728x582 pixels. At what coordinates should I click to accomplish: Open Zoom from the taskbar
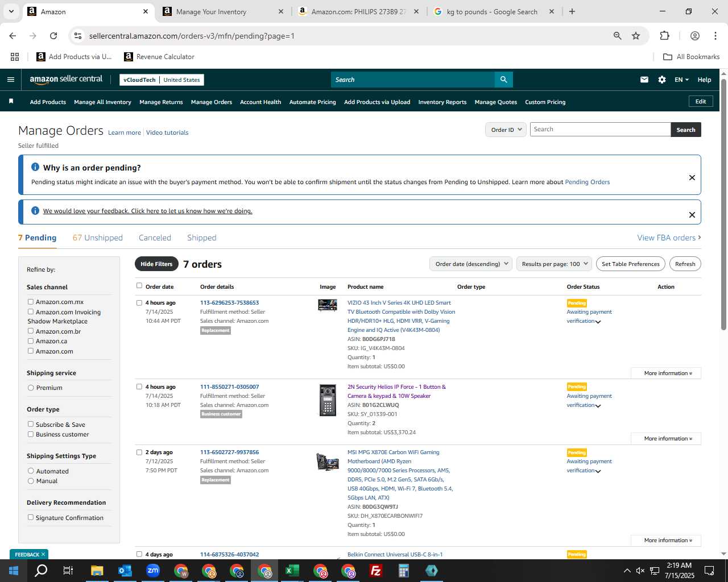[x=153, y=571]
